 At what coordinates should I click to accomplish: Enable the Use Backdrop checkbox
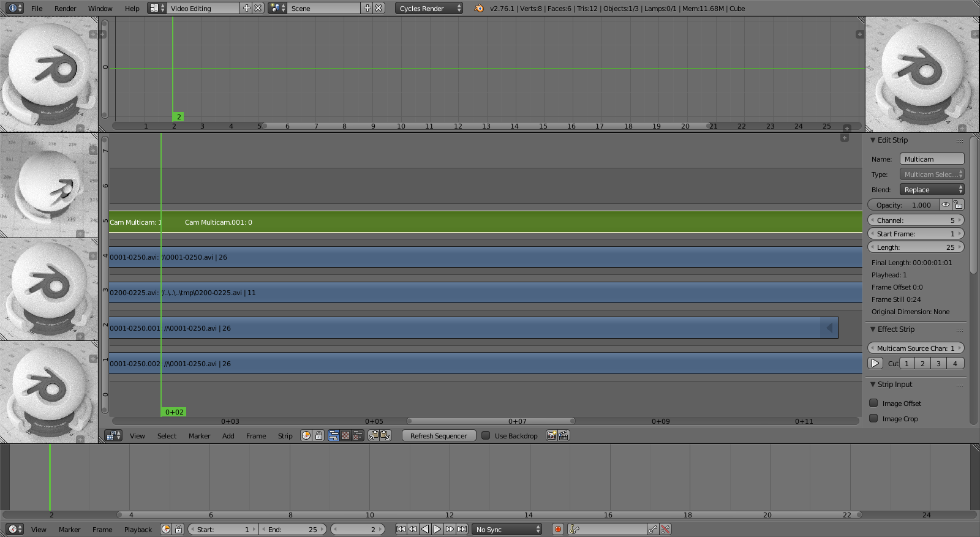(x=486, y=436)
